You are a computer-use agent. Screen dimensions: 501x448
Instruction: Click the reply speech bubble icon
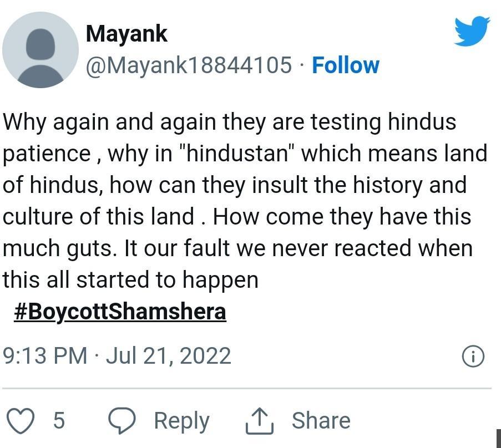[x=122, y=420]
